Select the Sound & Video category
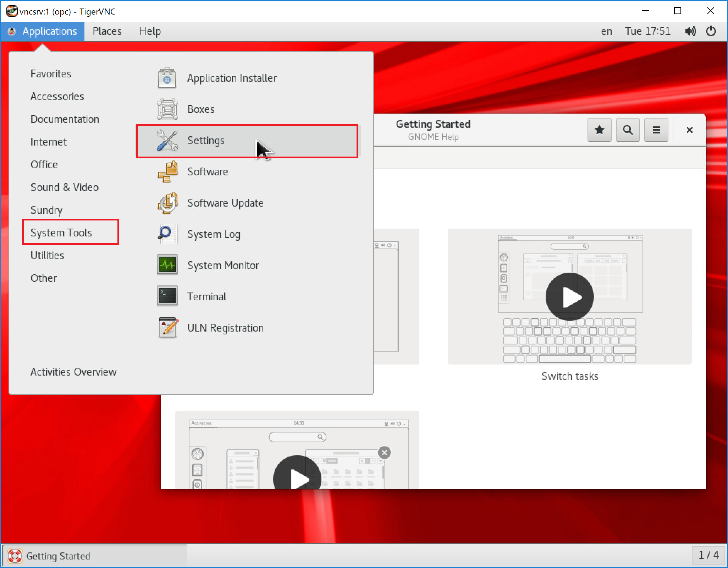 tap(65, 187)
